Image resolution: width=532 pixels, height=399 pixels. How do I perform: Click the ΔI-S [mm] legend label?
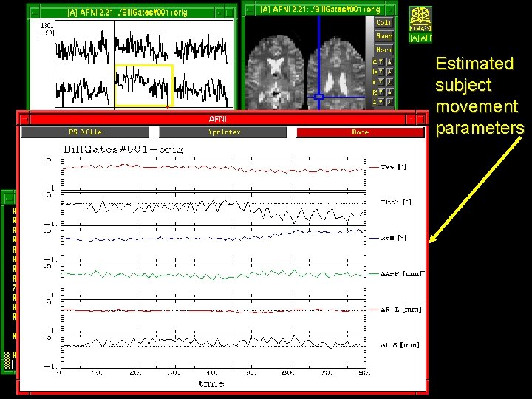(400, 345)
